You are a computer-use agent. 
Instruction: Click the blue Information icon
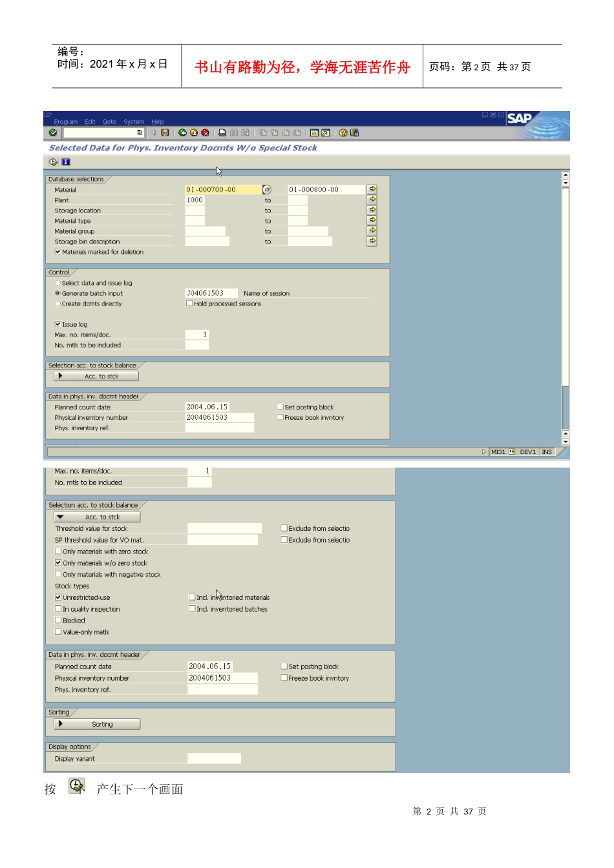(65, 162)
